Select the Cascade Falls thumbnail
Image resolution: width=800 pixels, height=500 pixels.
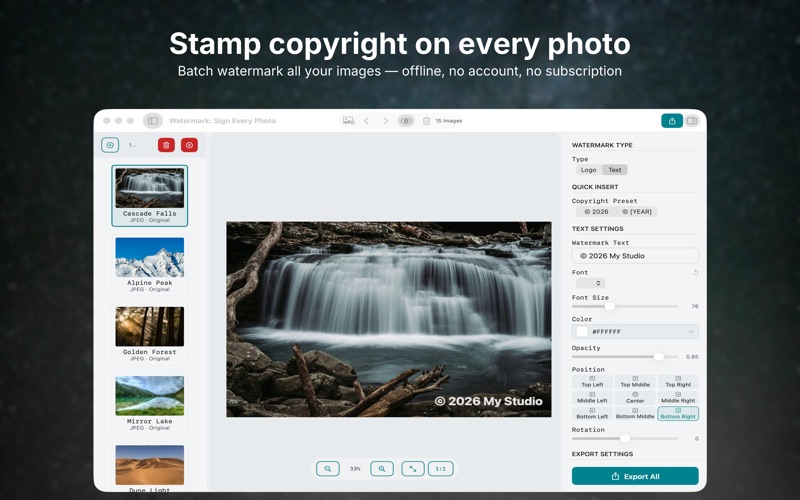point(149,195)
